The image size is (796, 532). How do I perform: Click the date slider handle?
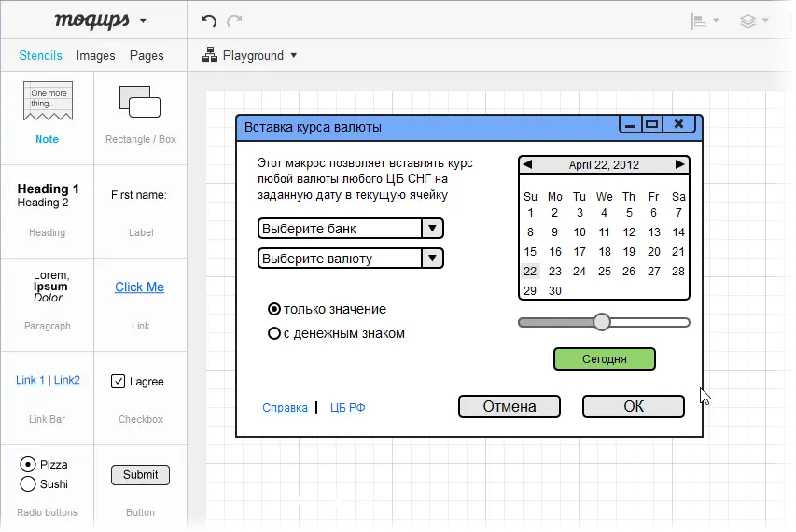tap(602, 322)
